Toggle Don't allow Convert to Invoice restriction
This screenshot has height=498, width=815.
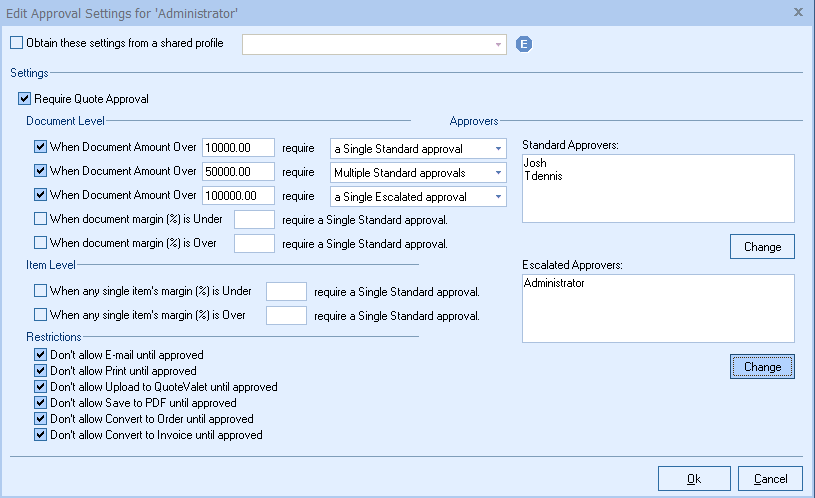point(40,435)
